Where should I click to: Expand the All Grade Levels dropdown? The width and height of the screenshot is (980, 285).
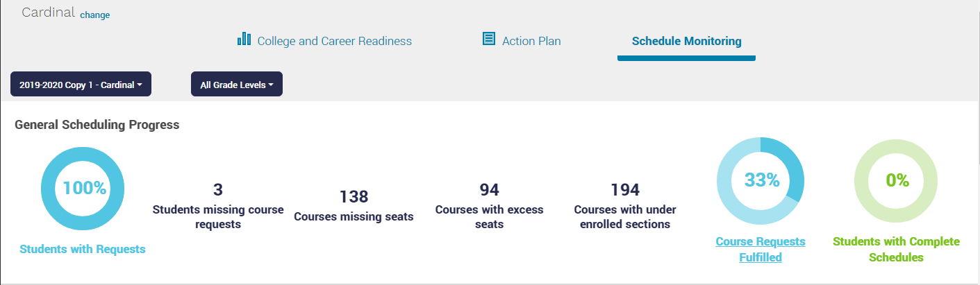point(236,85)
